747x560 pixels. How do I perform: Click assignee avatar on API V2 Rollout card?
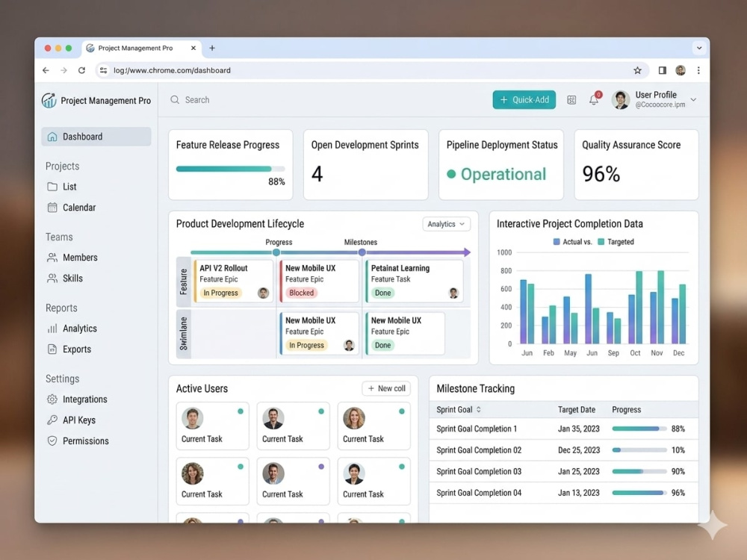pyautogui.click(x=264, y=293)
